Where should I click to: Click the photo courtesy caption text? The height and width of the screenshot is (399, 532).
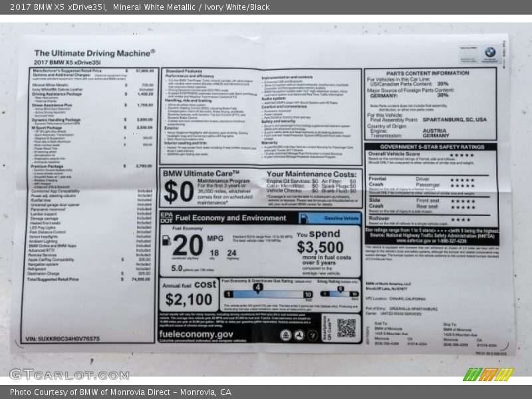120,392
